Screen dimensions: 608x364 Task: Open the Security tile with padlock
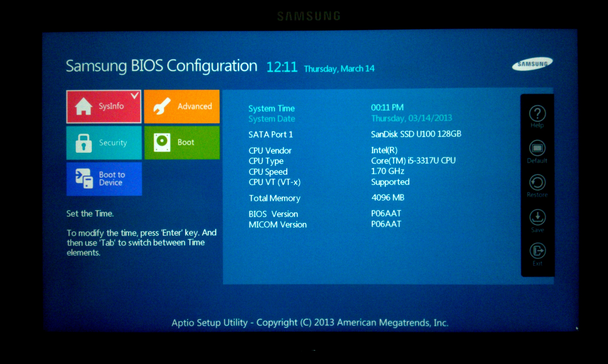point(104,143)
